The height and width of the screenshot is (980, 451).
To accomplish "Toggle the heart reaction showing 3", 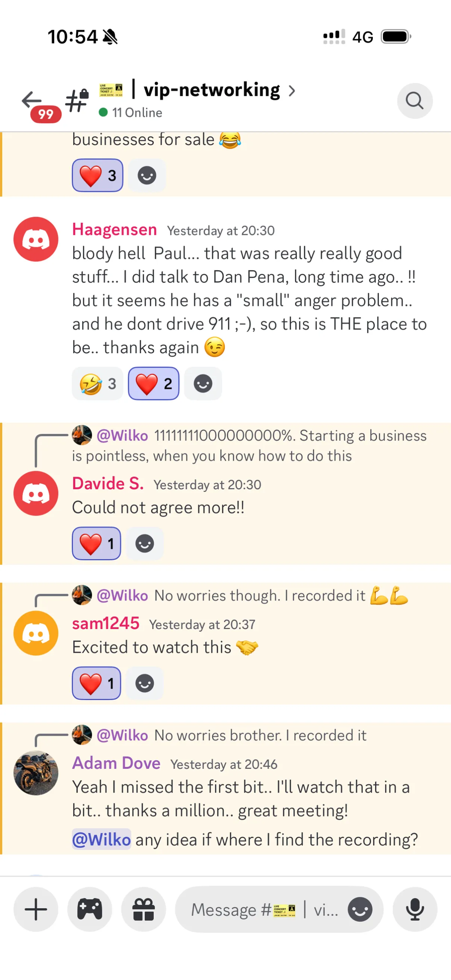I will (97, 175).
